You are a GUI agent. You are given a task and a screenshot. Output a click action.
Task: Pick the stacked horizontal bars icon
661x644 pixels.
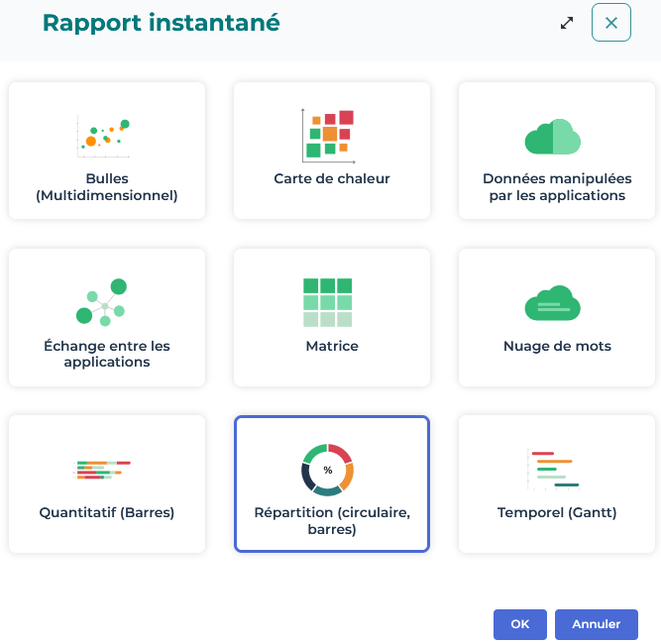[104, 470]
